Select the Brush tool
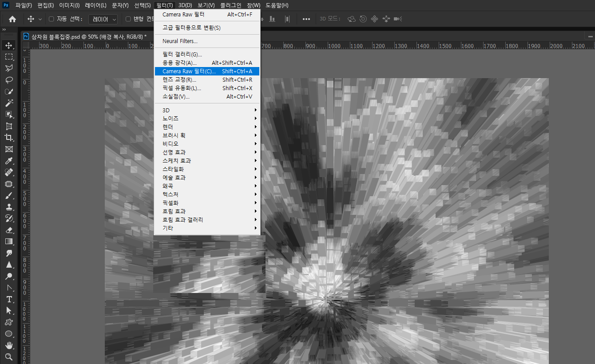The height and width of the screenshot is (364, 595). (9, 195)
